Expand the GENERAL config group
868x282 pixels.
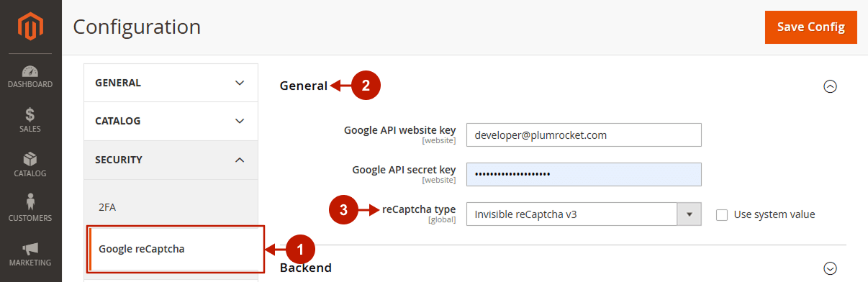(x=171, y=83)
